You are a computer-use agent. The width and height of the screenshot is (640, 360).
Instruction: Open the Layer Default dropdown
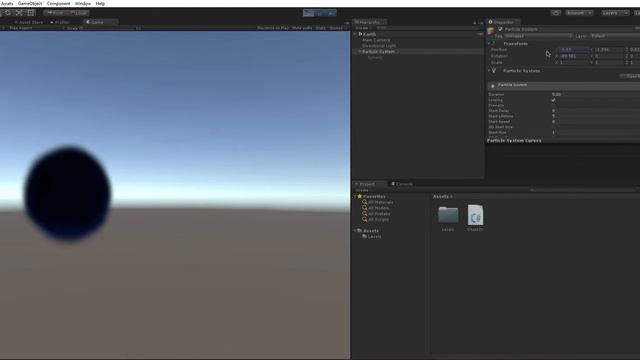coord(615,36)
